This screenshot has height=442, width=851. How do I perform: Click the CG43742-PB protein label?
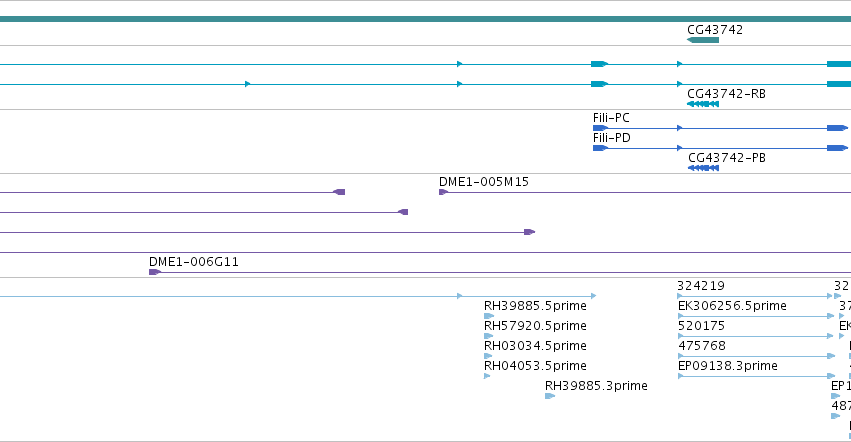727,157
